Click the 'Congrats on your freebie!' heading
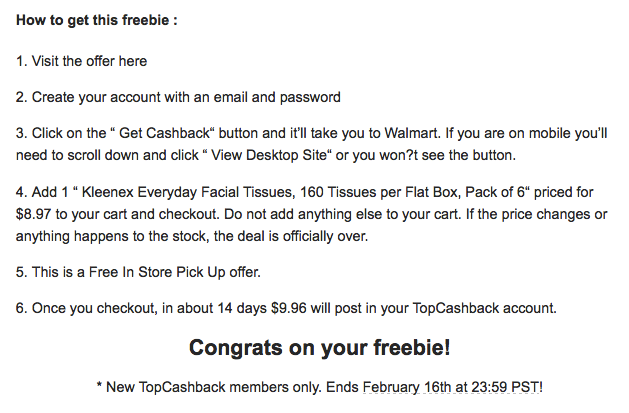This screenshot has height=413, width=629. (320, 348)
